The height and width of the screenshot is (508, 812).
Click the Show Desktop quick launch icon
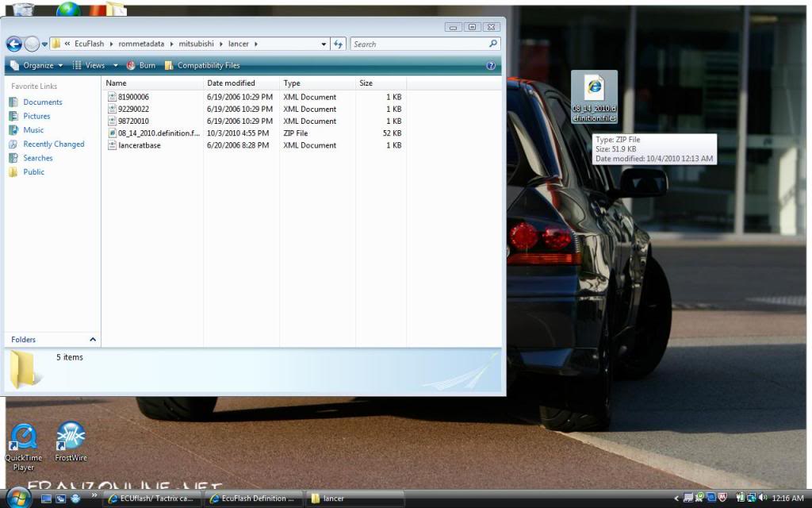click(47, 498)
